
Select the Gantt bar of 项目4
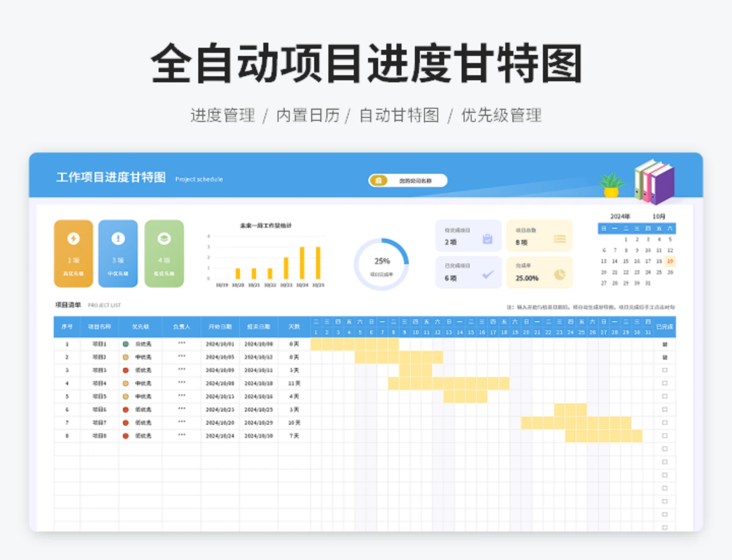coord(448,383)
